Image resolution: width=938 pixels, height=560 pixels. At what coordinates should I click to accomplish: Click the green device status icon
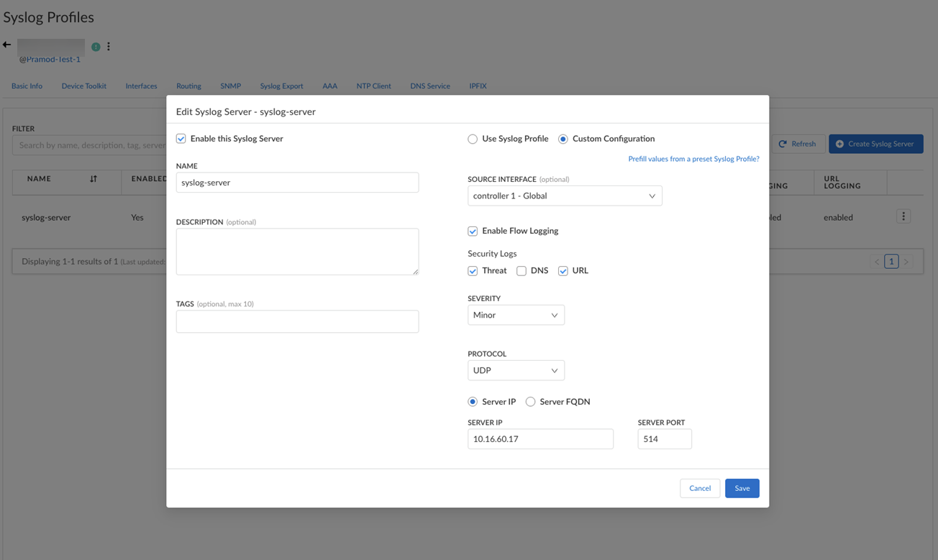96,47
